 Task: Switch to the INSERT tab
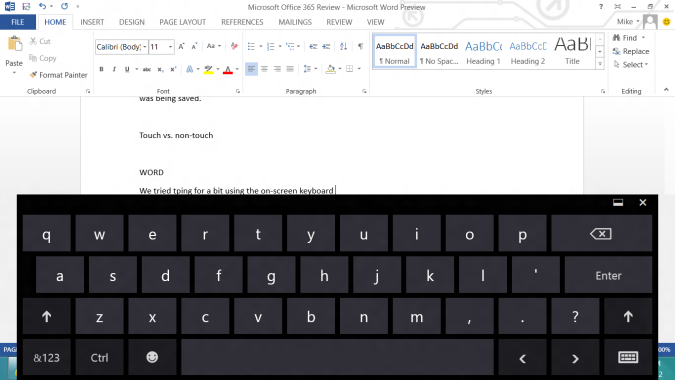click(92, 22)
